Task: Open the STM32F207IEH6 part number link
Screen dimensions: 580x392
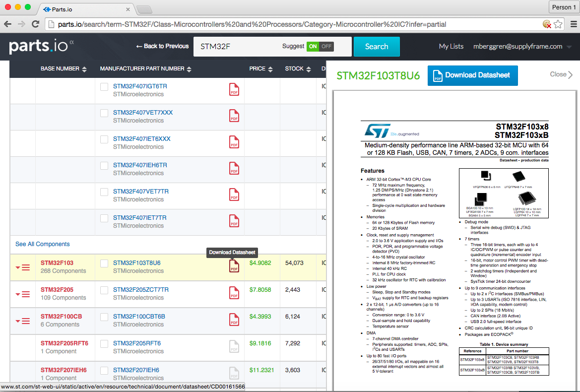Action: click(136, 370)
